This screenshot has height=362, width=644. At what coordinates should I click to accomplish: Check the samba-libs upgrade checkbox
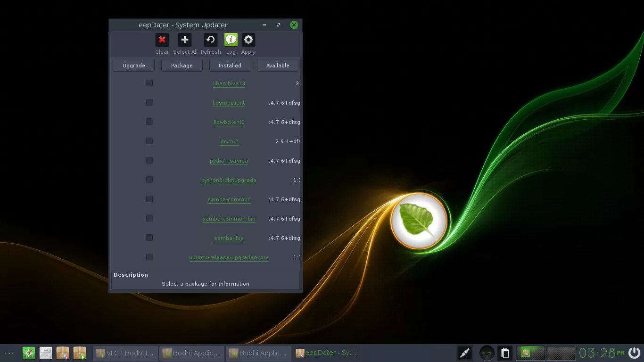149,238
